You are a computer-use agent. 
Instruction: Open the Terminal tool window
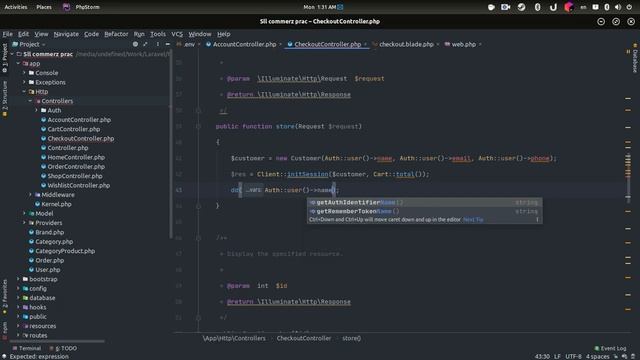click(x=27, y=348)
